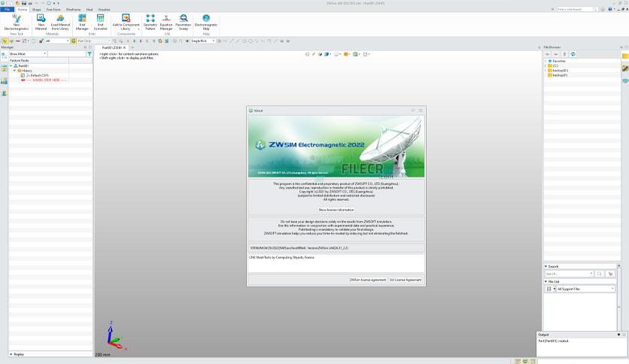Select the Geometry Pattern tool

(x=150, y=23)
